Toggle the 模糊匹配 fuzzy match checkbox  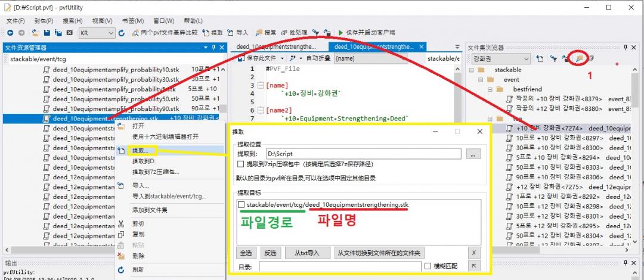point(428,266)
